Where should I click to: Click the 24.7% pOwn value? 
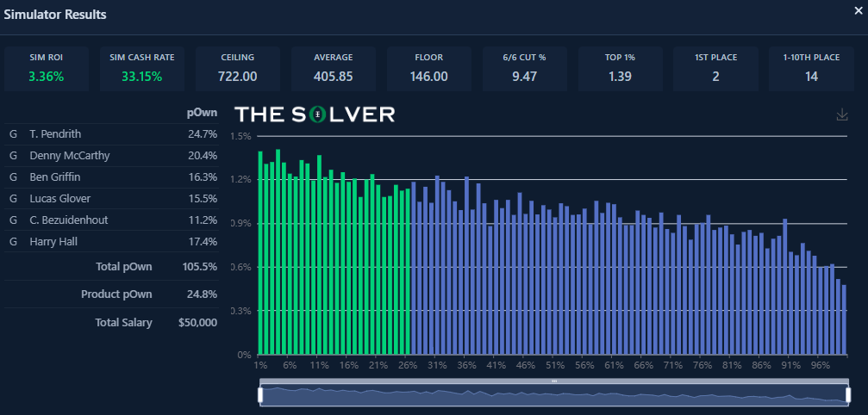coord(203,134)
